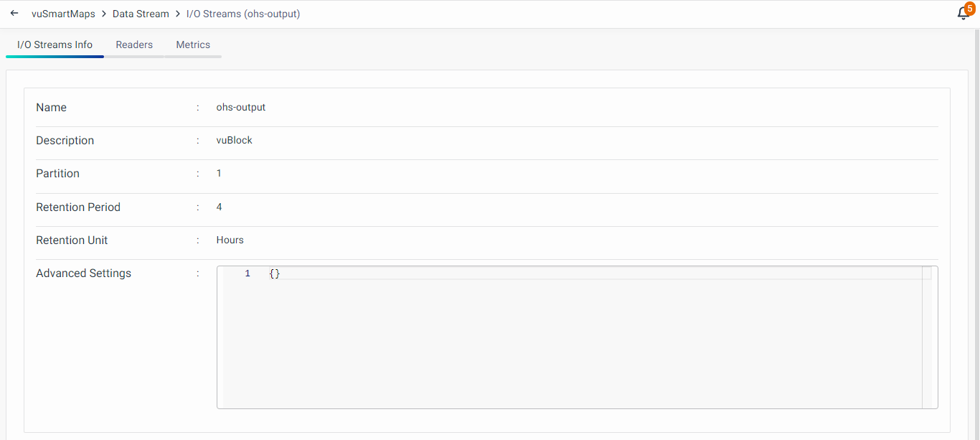Open the Metrics tab
980x440 pixels.
(193, 45)
